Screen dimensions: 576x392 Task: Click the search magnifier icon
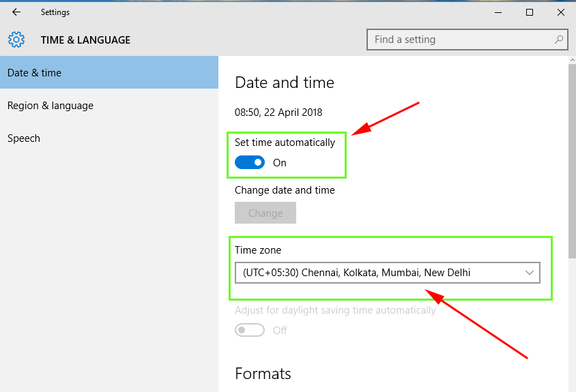tap(559, 40)
